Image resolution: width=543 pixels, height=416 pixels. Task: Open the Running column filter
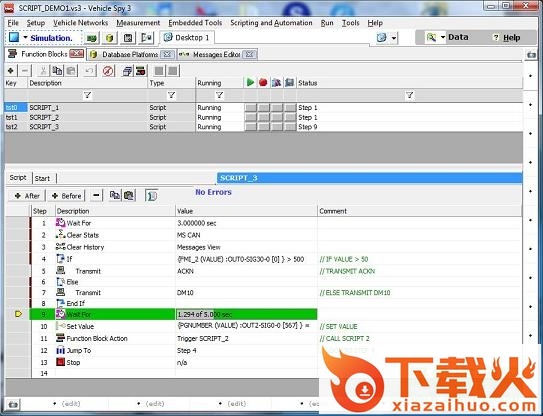pyautogui.click(x=219, y=95)
